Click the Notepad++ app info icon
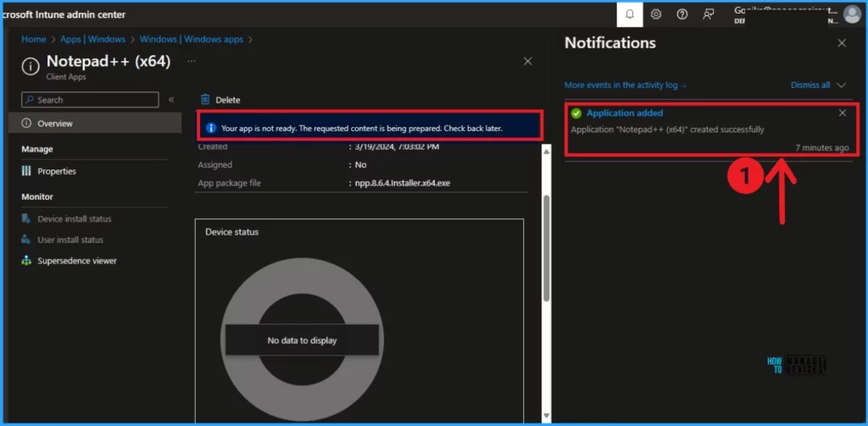 (31, 67)
